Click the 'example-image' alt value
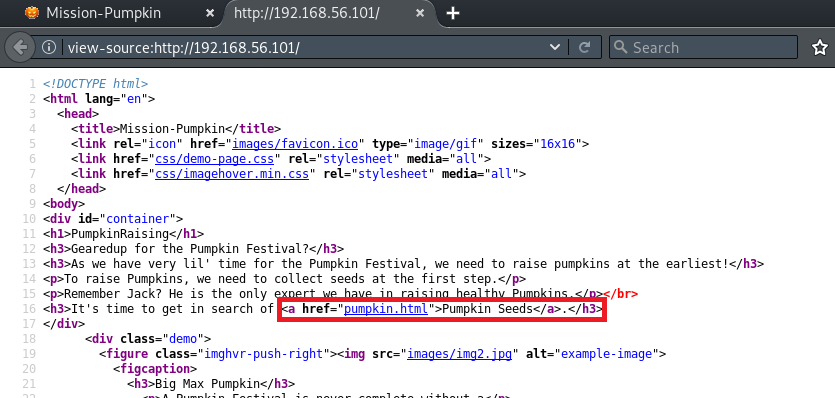 coord(607,354)
